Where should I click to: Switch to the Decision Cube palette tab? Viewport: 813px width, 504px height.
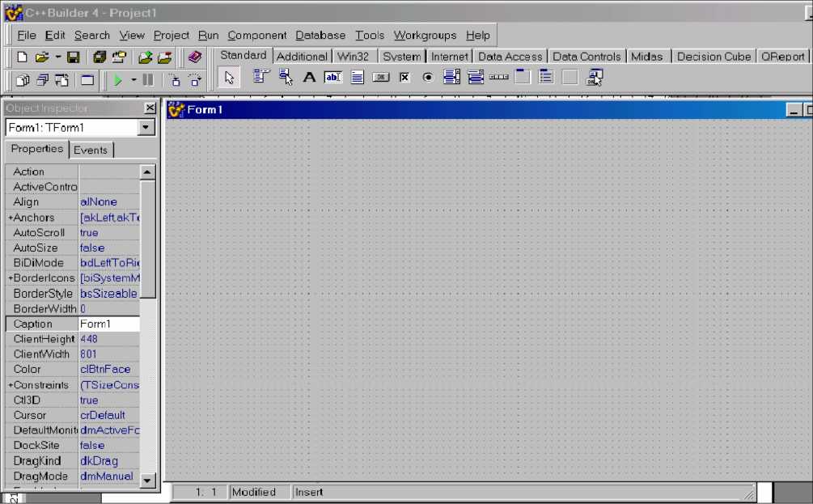tap(713, 57)
